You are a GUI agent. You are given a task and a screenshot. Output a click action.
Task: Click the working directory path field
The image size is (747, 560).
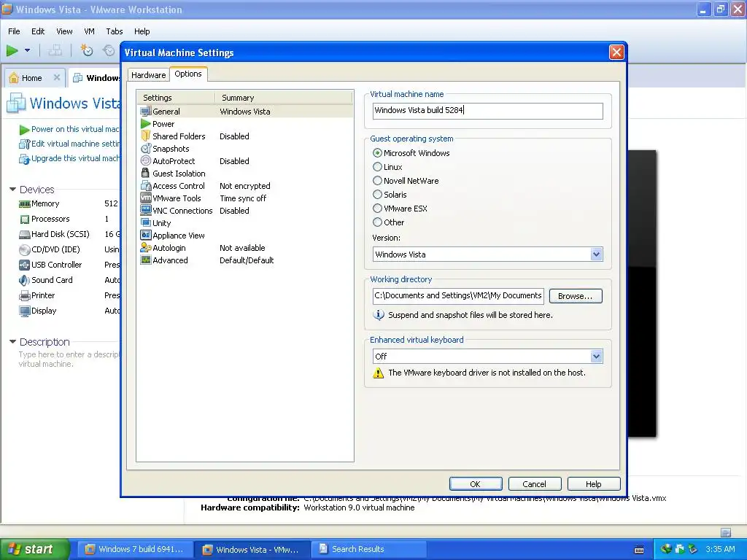[x=458, y=296]
